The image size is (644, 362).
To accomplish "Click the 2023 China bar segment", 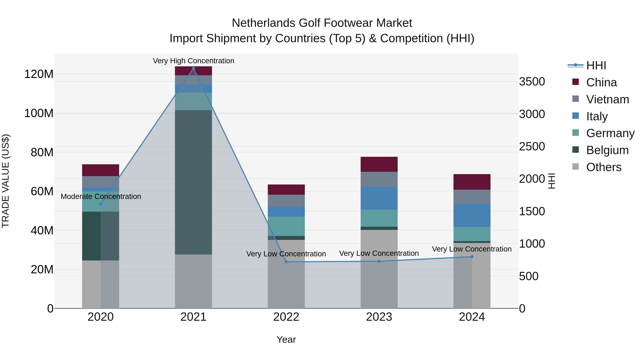I will (x=379, y=164).
